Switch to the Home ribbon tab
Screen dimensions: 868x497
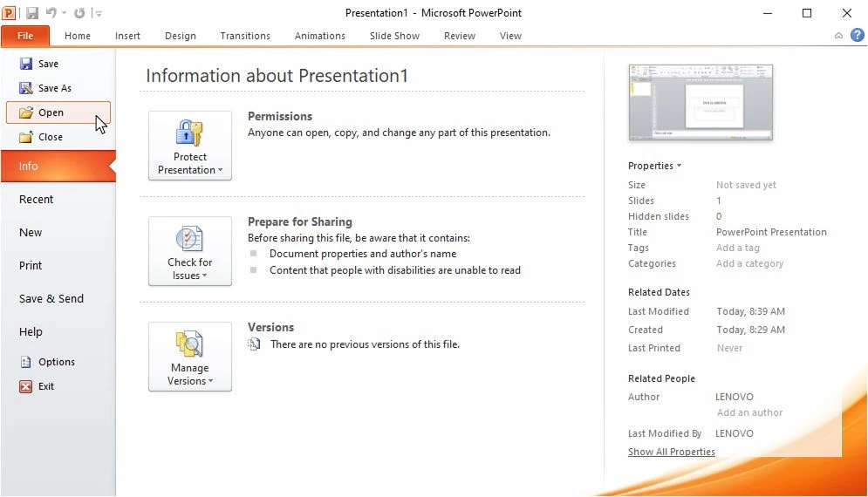[78, 36]
